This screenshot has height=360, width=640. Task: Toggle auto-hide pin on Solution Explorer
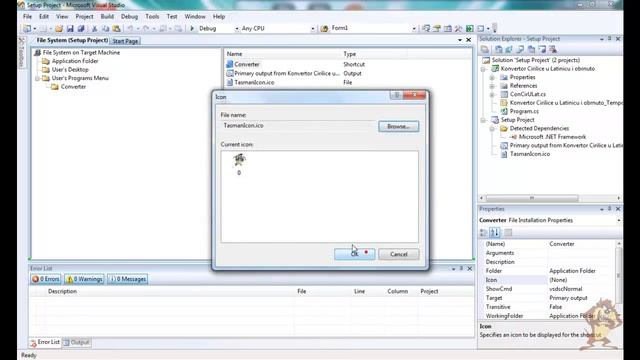click(609, 39)
